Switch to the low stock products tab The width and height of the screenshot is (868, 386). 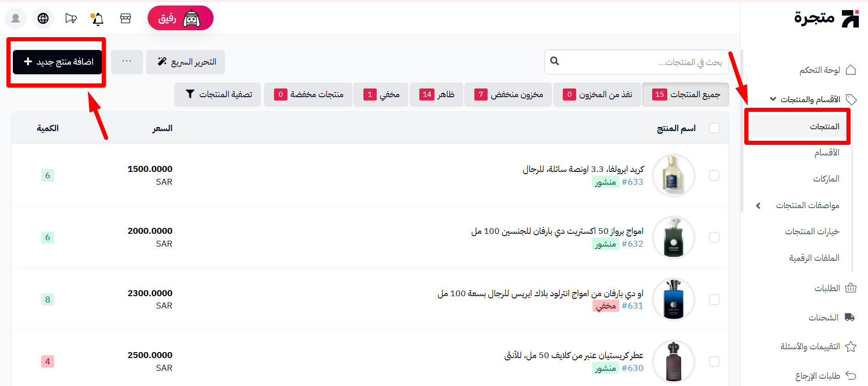(508, 94)
